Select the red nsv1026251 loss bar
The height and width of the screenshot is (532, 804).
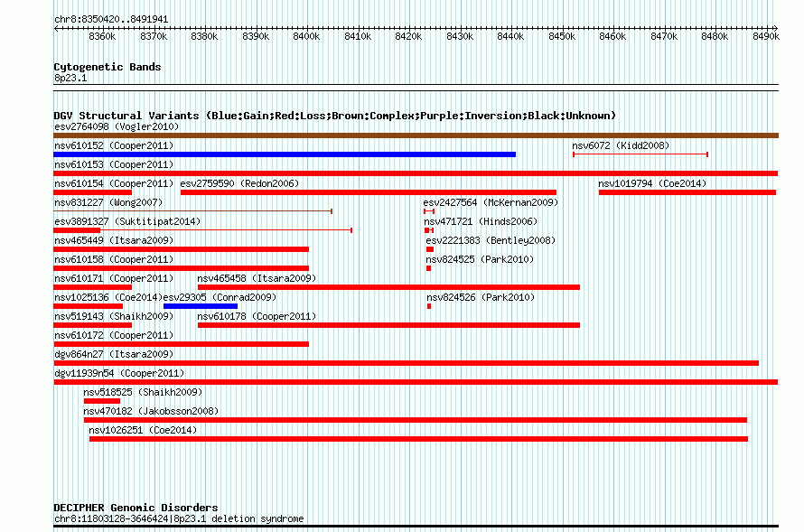pos(418,439)
